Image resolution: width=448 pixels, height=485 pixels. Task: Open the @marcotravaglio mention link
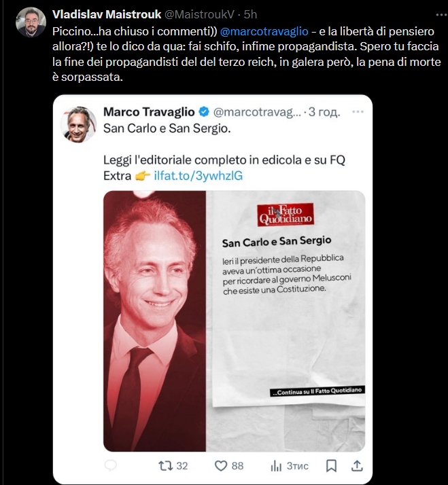coord(264,31)
